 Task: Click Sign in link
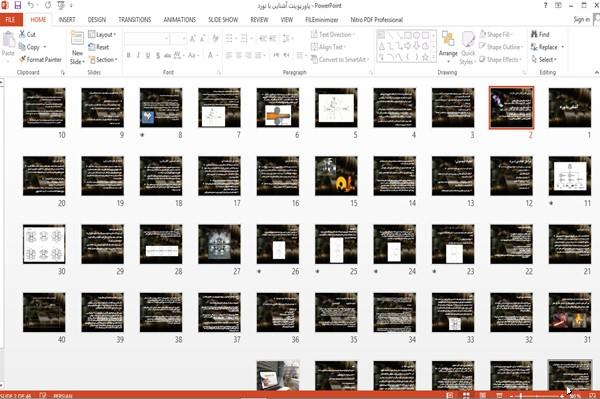click(582, 19)
